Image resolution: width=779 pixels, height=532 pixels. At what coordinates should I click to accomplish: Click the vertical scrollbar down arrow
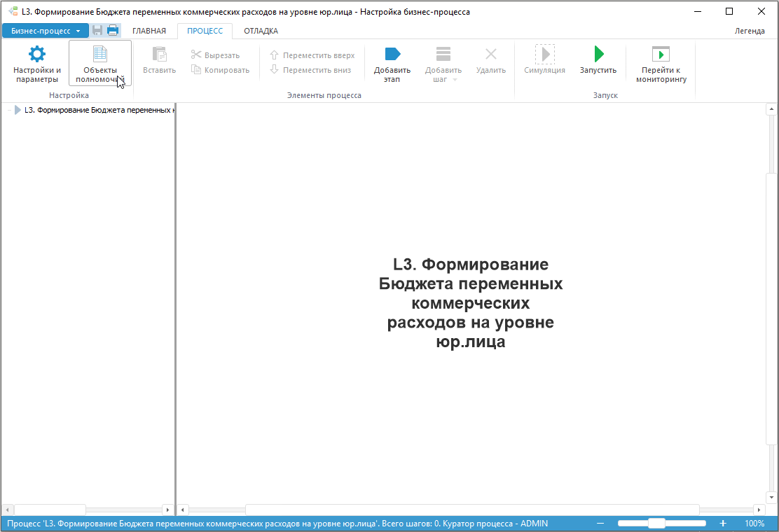pos(771,497)
